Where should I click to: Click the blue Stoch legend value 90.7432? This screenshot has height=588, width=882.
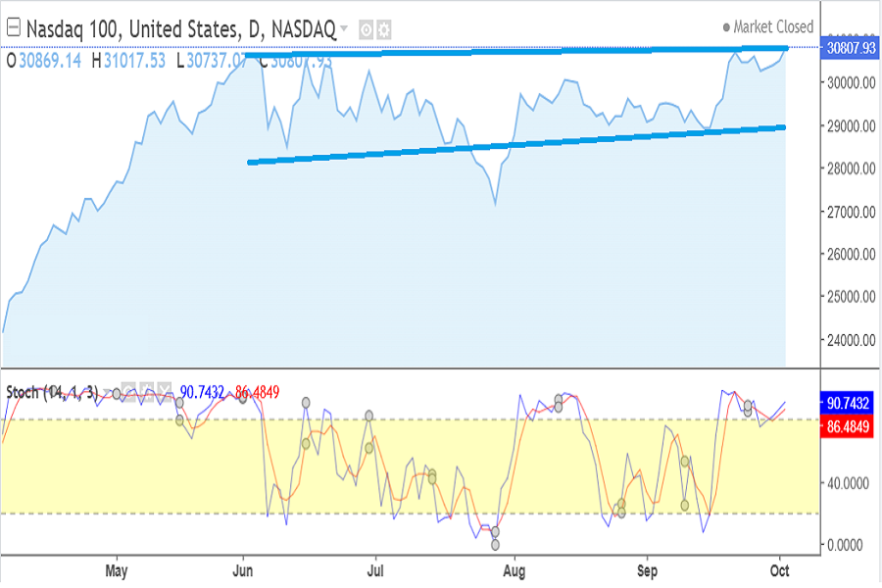pyautogui.click(x=202, y=392)
